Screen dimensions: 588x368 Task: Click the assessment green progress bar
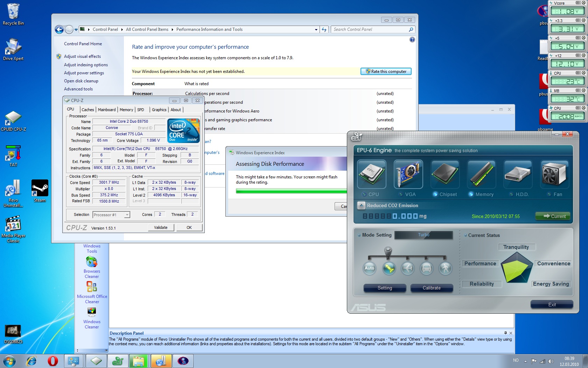pyautogui.click(x=291, y=191)
